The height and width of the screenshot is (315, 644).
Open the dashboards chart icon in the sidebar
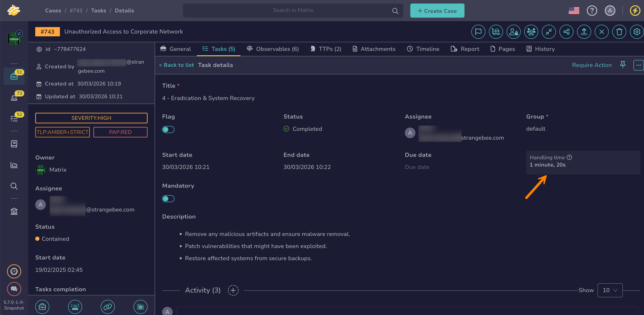14,165
